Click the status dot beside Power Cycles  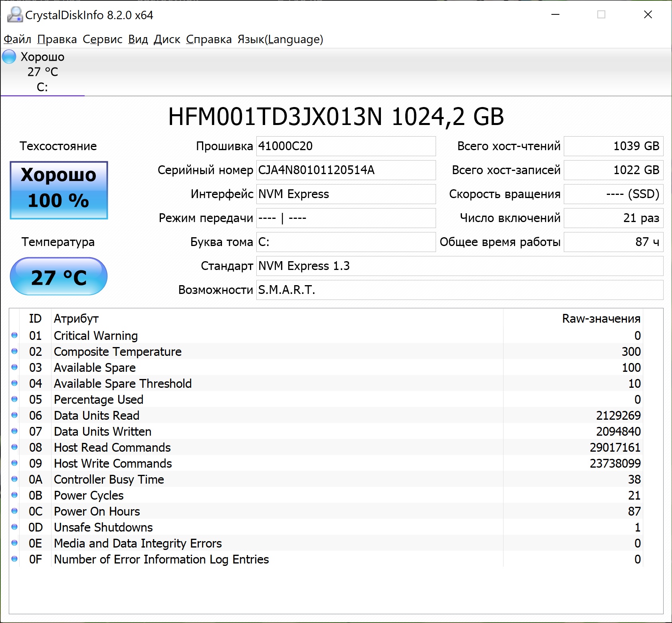[x=15, y=495]
